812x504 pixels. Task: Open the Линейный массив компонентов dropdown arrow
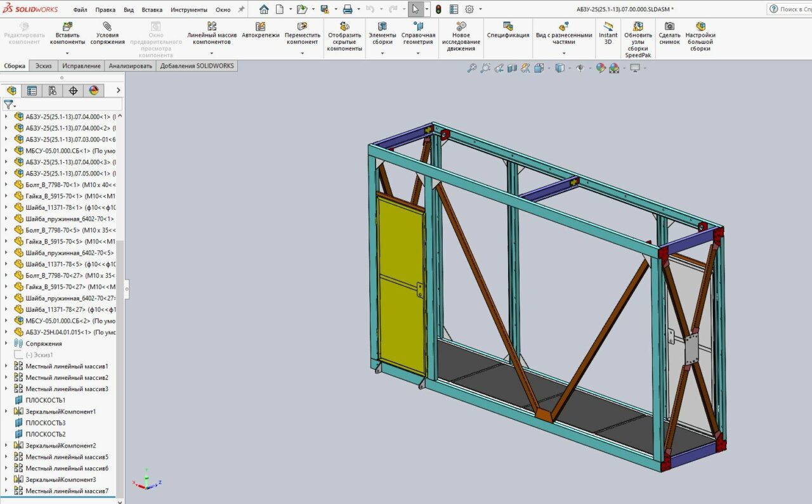click(212, 53)
